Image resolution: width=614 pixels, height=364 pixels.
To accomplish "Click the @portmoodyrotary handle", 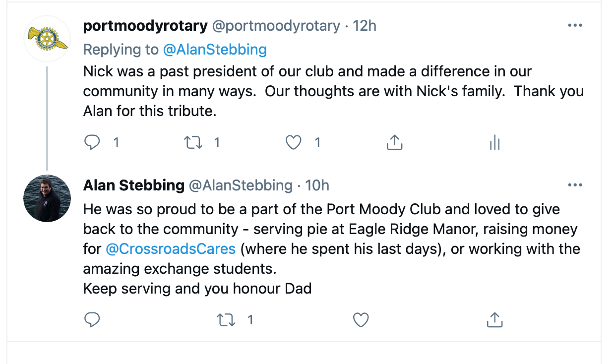I will (x=276, y=26).
